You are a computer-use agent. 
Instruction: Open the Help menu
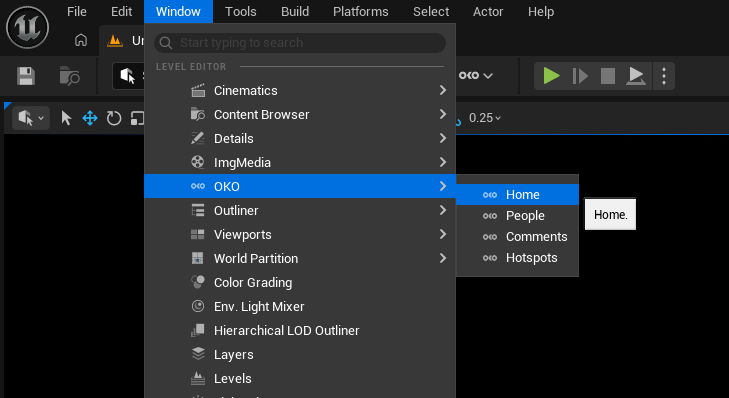click(541, 12)
